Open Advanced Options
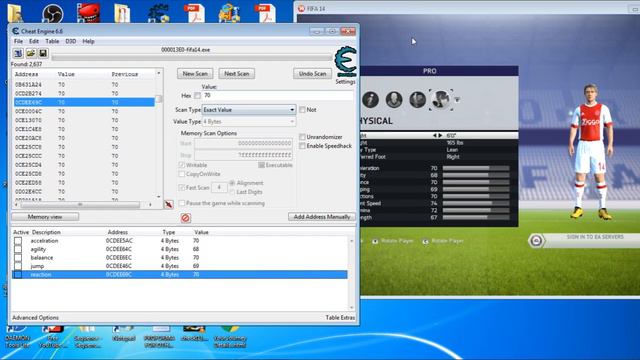This screenshot has width=640, height=360. (x=36, y=318)
